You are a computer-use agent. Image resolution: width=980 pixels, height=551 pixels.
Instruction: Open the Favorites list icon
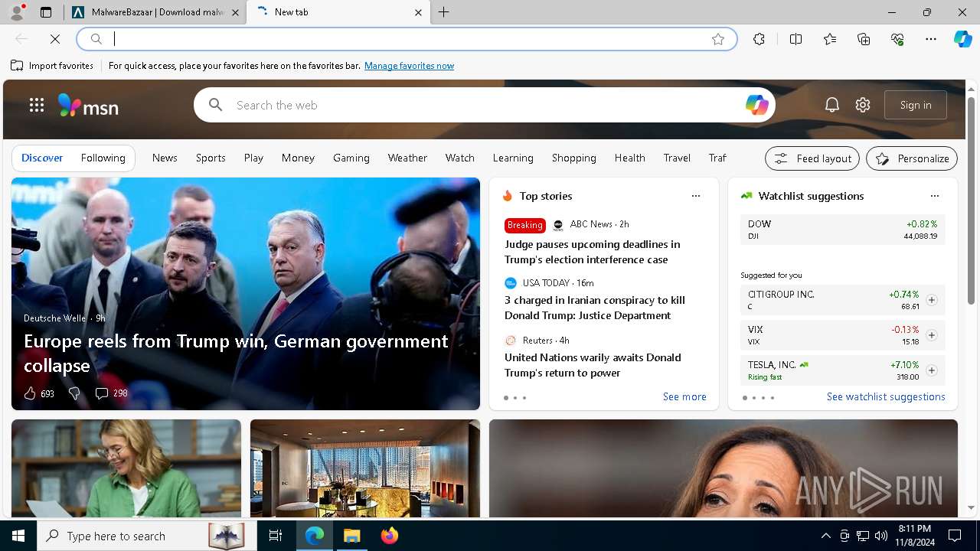click(830, 39)
